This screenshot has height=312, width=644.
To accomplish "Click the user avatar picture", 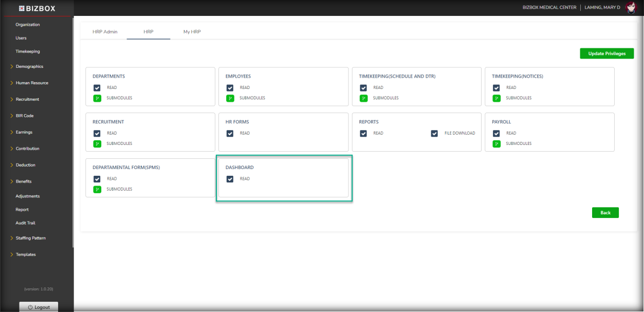I will coord(631,8).
